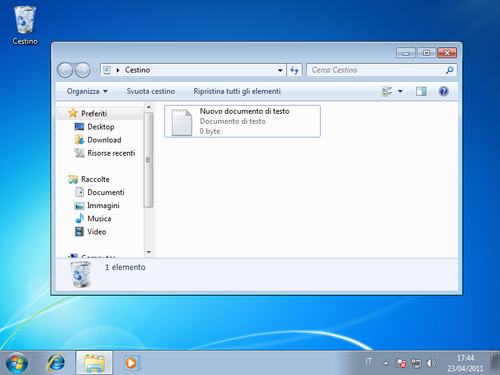The width and height of the screenshot is (500, 375).
Task: Open the Windows Start menu
Action: (x=17, y=363)
